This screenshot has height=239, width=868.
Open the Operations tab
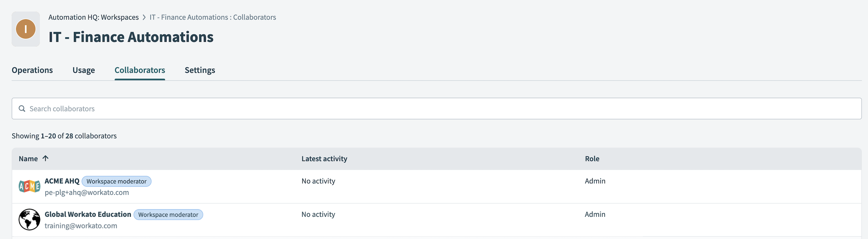[x=32, y=70]
